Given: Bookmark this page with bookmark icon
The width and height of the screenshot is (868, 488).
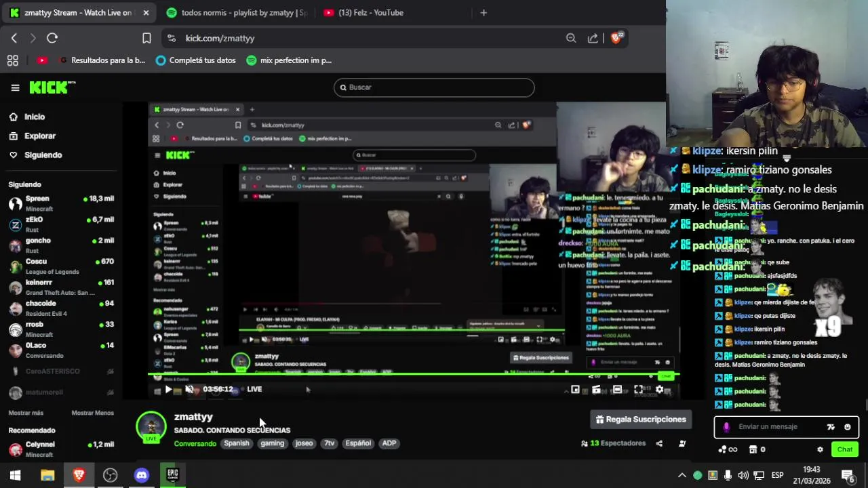Looking at the screenshot, I should pyautogui.click(x=146, y=38).
